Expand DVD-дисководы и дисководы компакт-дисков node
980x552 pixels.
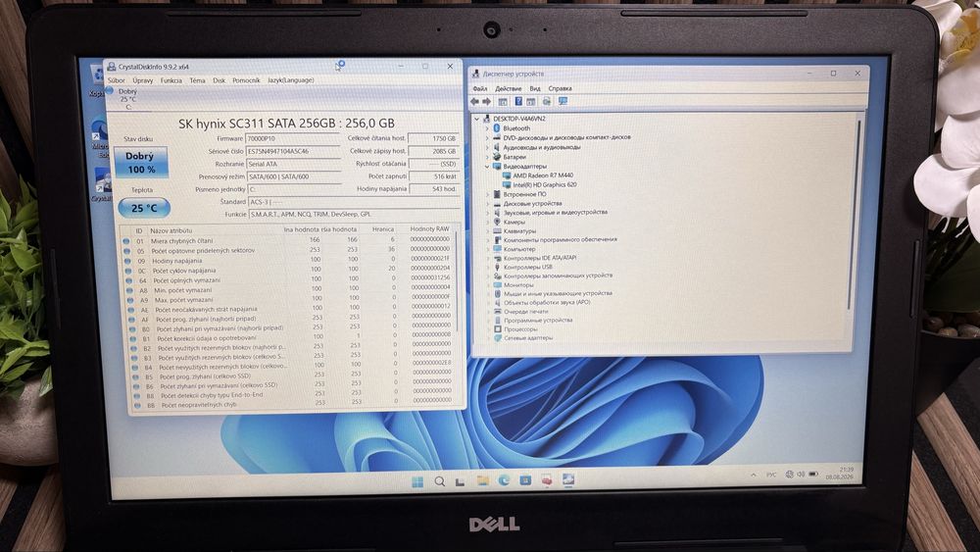click(487, 137)
